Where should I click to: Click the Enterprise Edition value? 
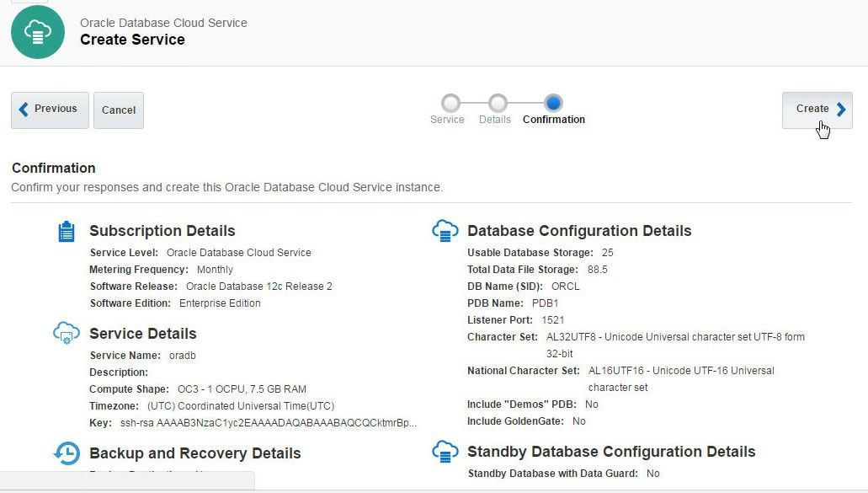pyautogui.click(x=220, y=303)
